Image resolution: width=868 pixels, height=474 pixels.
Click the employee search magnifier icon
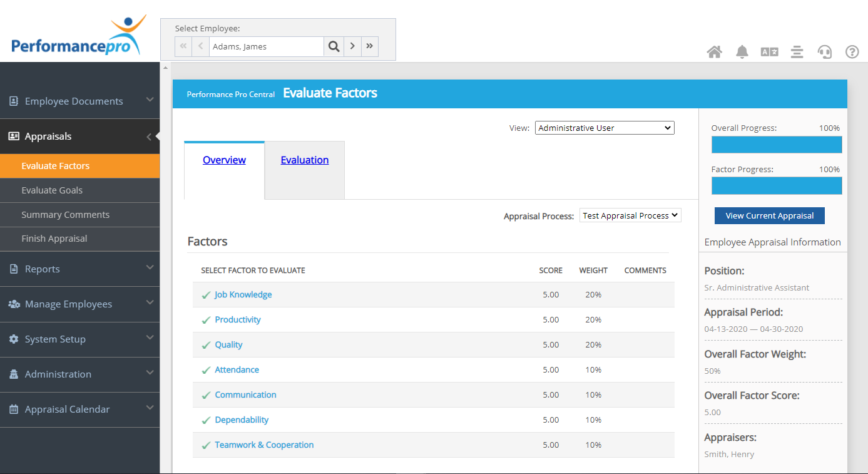334,46
